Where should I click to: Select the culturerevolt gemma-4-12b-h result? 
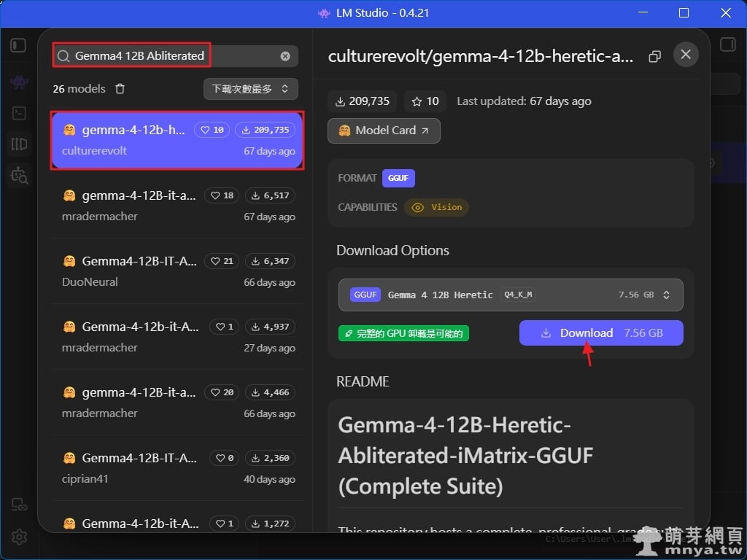(177, 140)
